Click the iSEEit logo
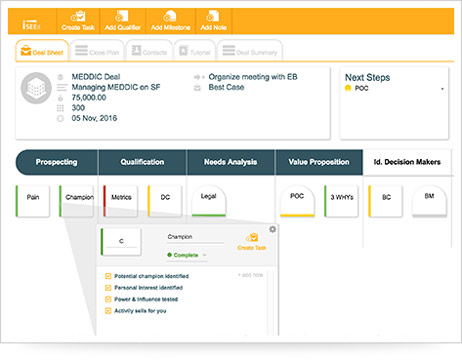 pos(31,25)
